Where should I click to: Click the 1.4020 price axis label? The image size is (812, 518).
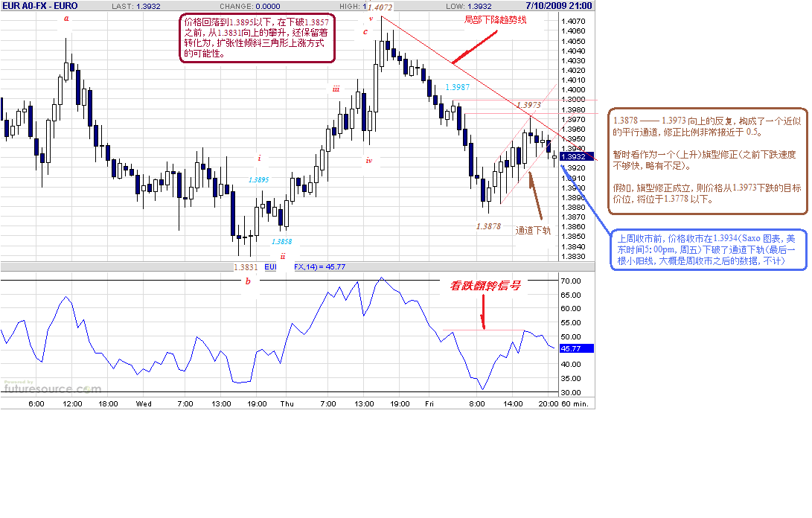(573, 71)
